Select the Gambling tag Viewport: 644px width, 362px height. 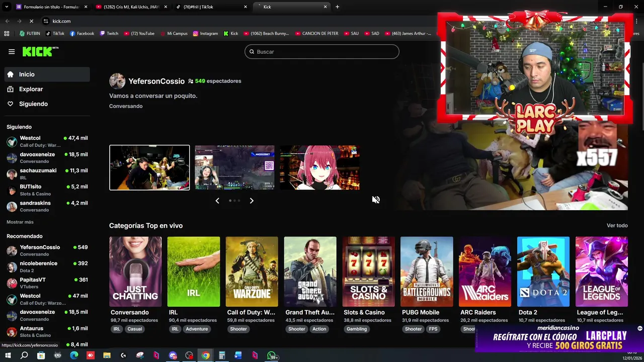point(357,329)
